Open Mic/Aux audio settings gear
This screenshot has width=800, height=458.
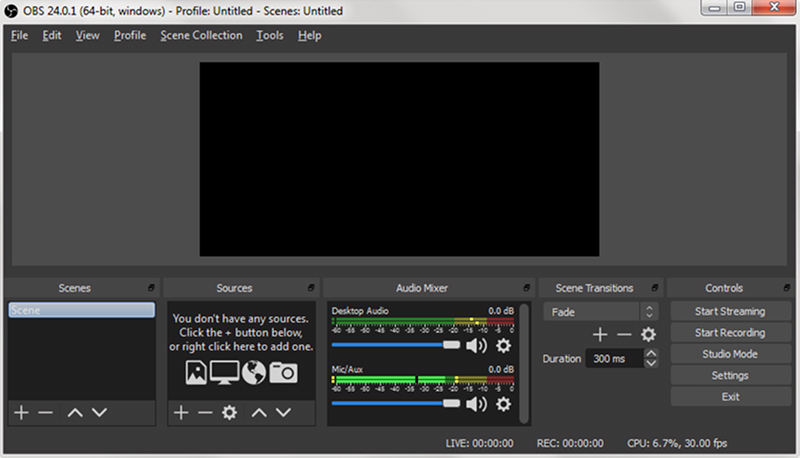(504, 404)
